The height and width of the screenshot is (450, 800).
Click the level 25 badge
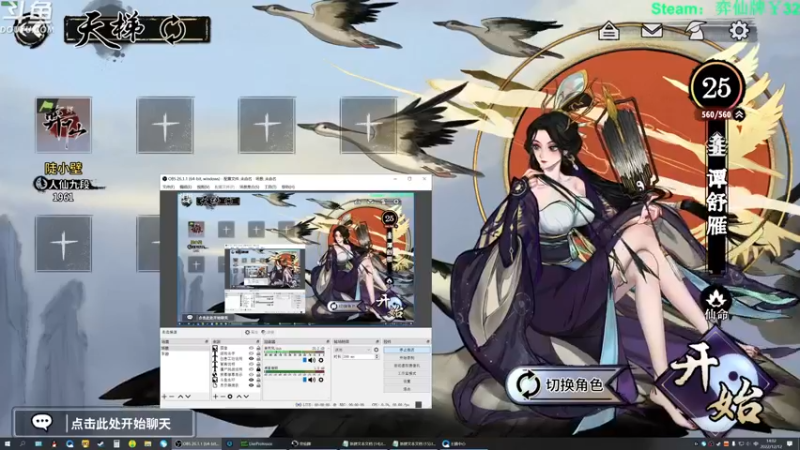point(717,88)
